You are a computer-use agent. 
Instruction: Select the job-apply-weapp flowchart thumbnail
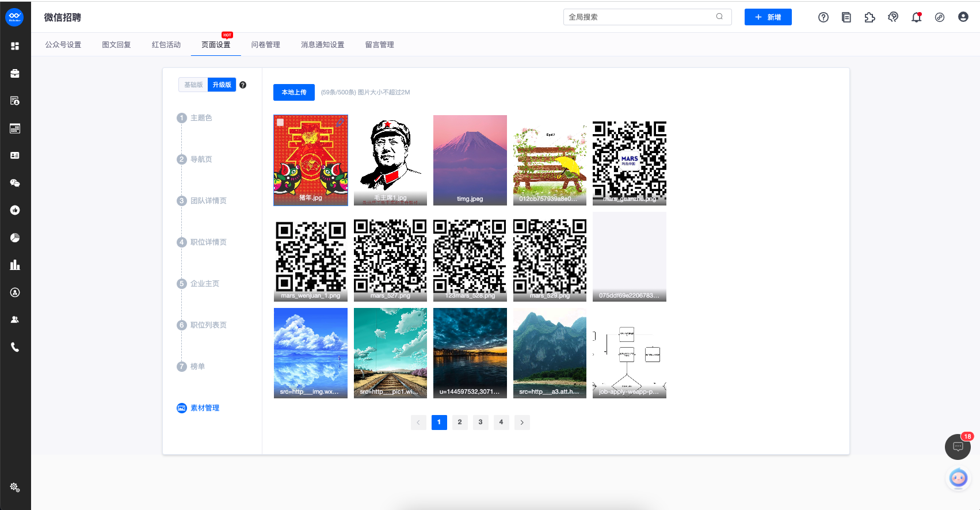pos(630,353)
